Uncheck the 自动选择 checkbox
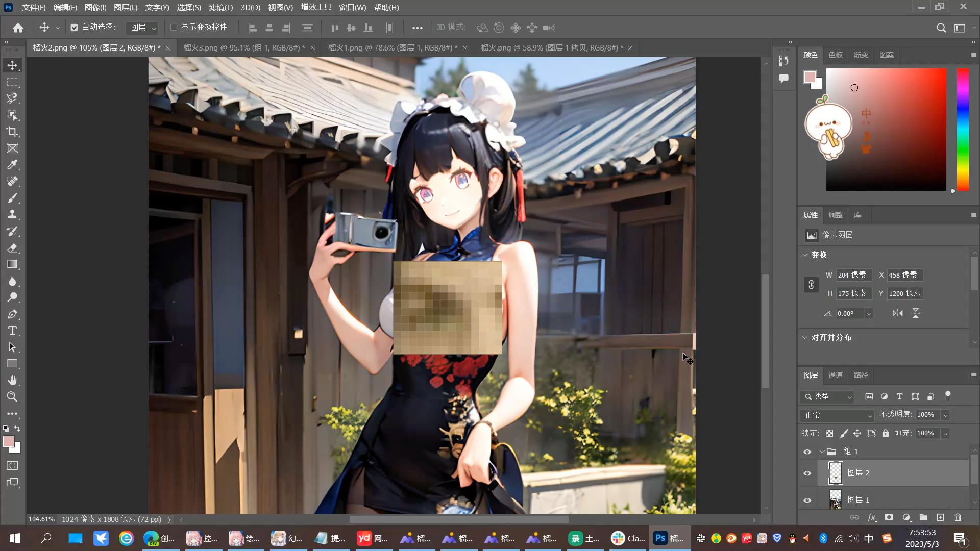The image size is (980, 551). [x=74, y=28]
